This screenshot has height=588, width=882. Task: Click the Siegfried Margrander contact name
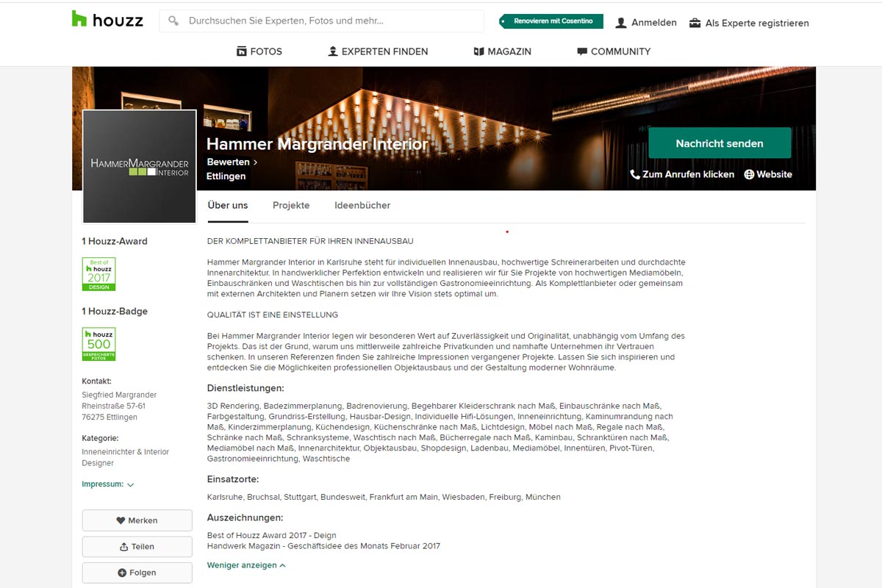click(119, 395)
